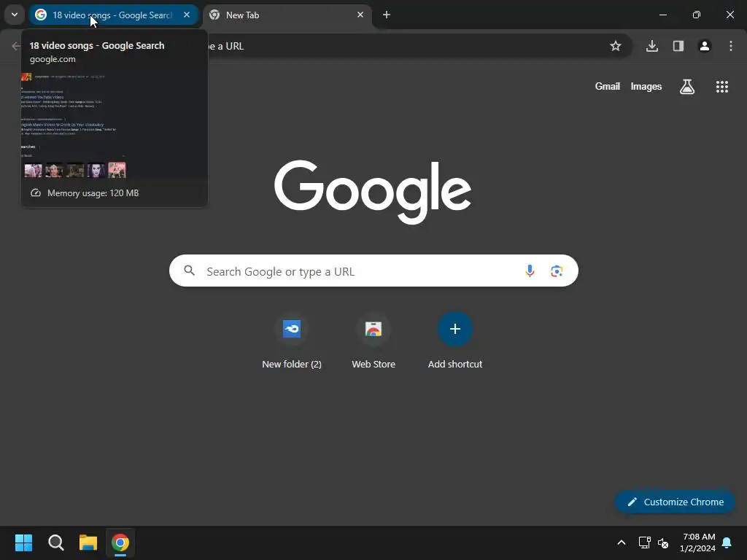Image resolution: width=747 pixels, height=560 pixels.
Task: Open the clock showing 7:08 AM
Action: 697,542
